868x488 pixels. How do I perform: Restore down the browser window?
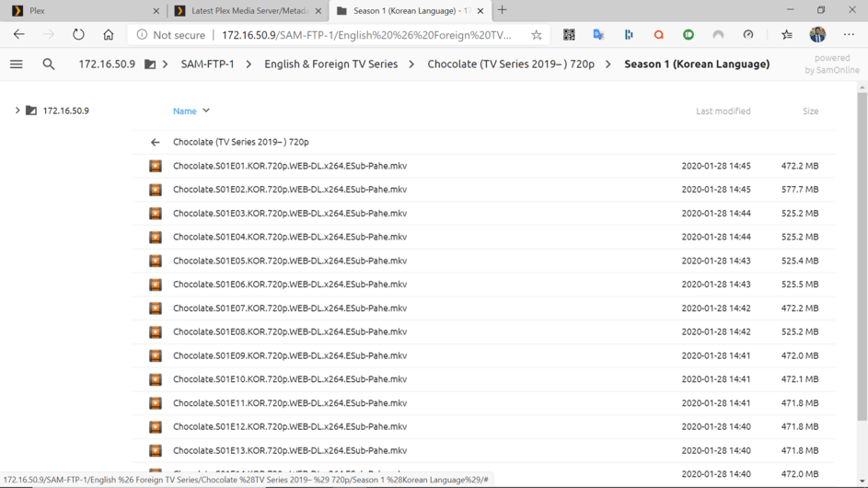pos(821,10)
